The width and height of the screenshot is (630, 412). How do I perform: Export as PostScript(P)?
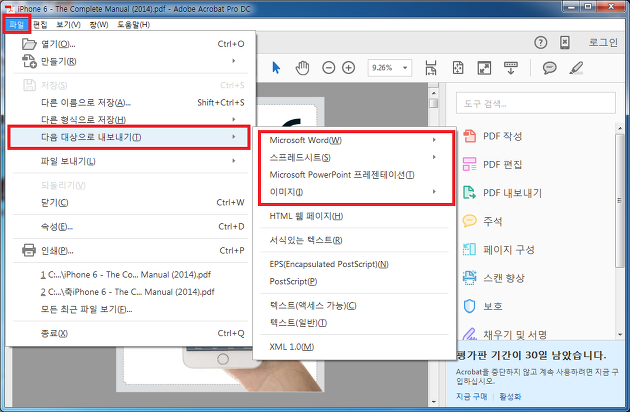click(354, 281)
